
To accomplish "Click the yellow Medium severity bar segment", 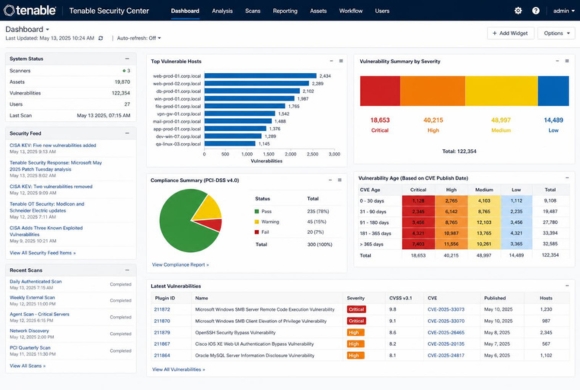I will pos(501,91).
